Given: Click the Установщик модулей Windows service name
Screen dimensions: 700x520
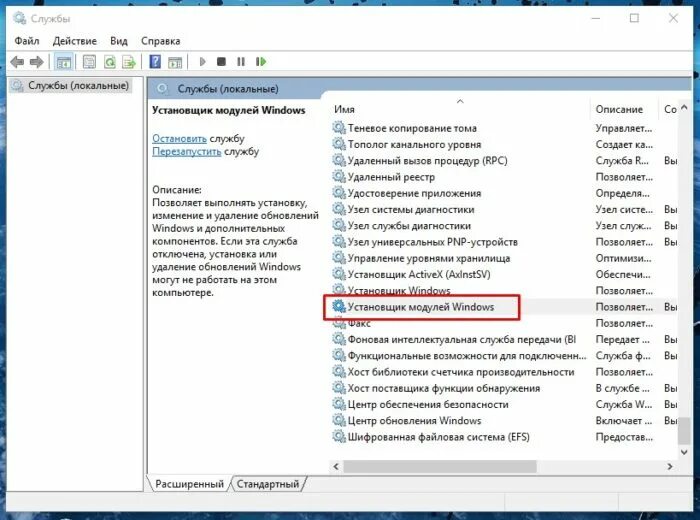Looking at the screenshot, I should pos(421,307).
